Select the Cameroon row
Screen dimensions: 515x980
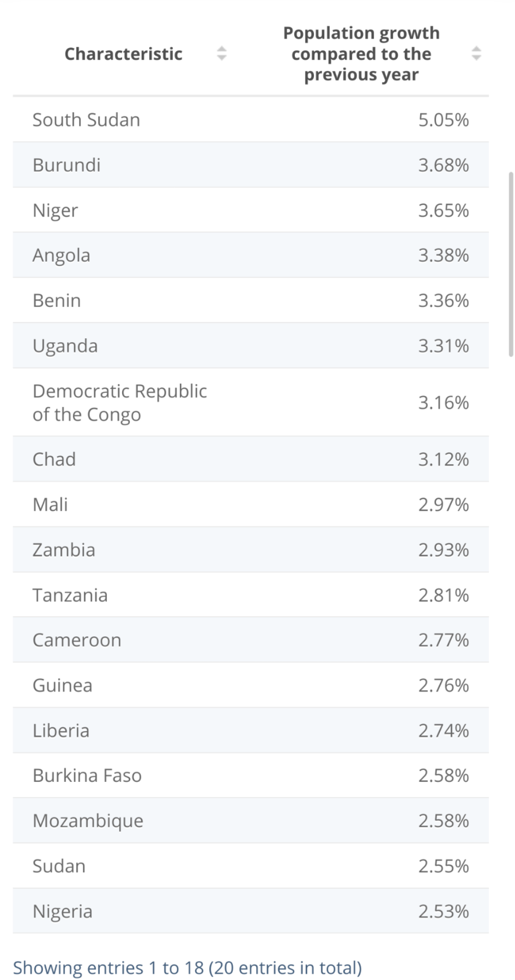pyautogui.click(x=251, y=640)
